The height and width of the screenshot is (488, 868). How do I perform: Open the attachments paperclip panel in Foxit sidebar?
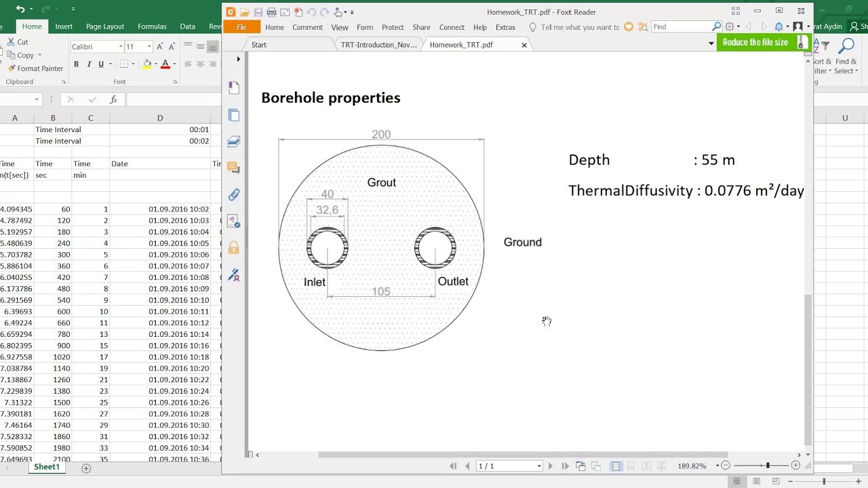coord(234,195)
